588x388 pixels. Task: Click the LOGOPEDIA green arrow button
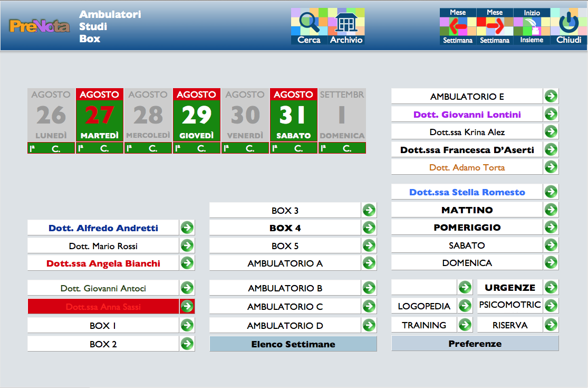tap(465, 306)
